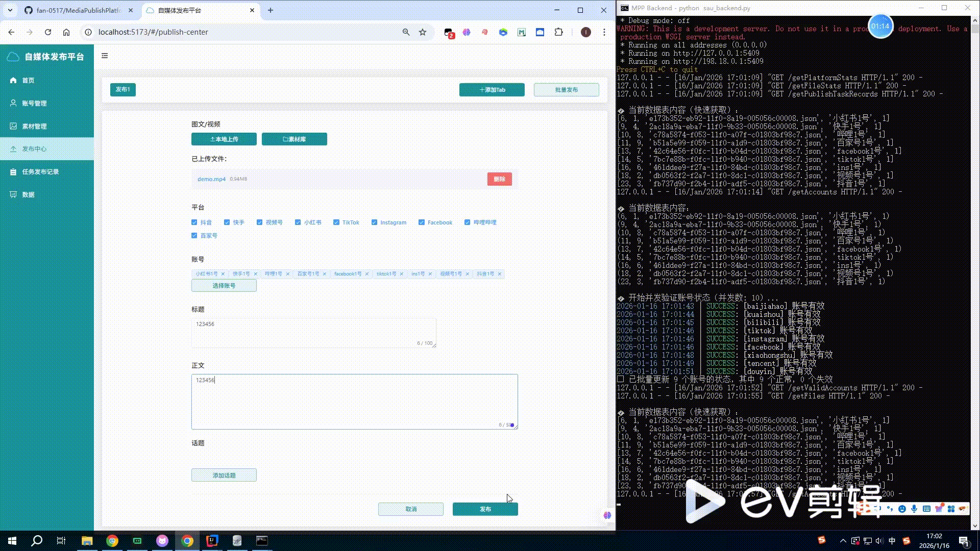Uncheck the 抖音 platform checkbox
This screenshot has width=980, height=551.
tap(194, 222)
